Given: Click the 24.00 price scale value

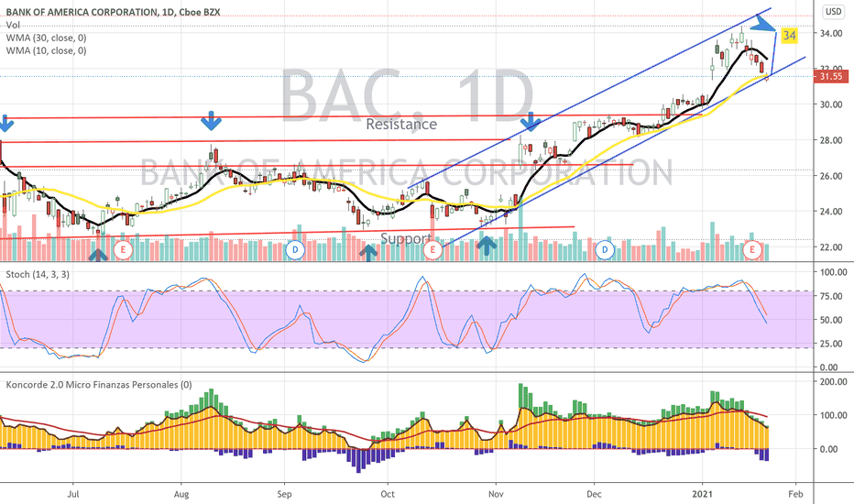Looking at the screenshot, I should [831, 212].
